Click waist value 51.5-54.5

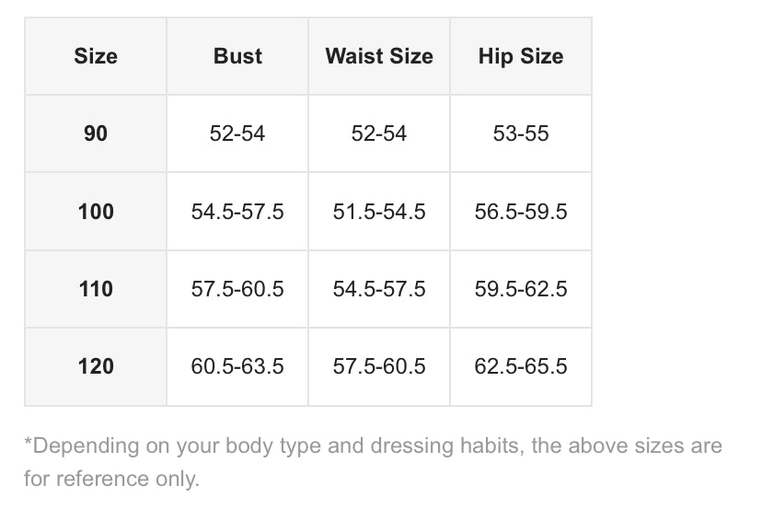379,212
